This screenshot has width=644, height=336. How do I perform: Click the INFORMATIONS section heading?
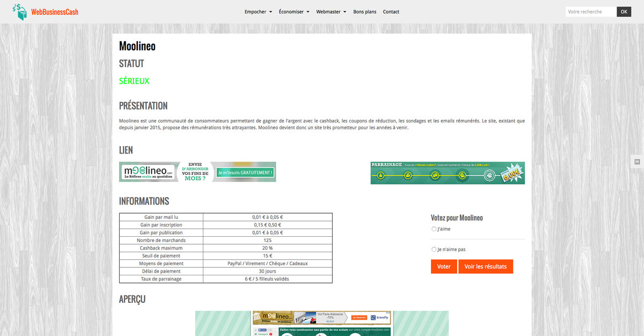coord(144,201)
